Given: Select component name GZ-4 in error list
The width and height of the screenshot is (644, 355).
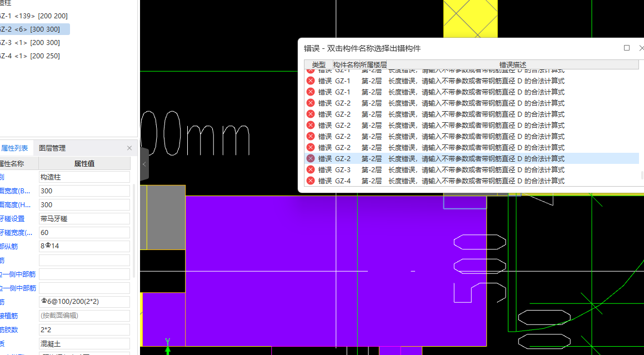Looking at the screenshot, I should (343, 181).
